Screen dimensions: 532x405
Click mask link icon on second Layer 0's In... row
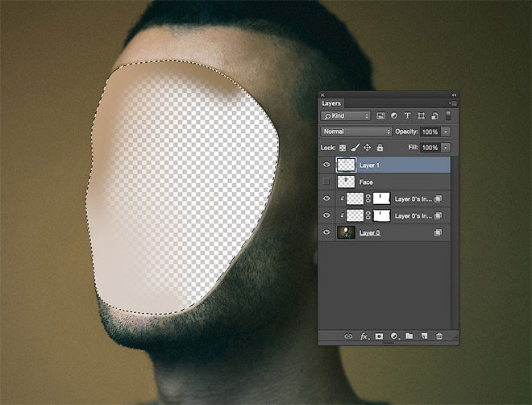(x=368, y=215)
